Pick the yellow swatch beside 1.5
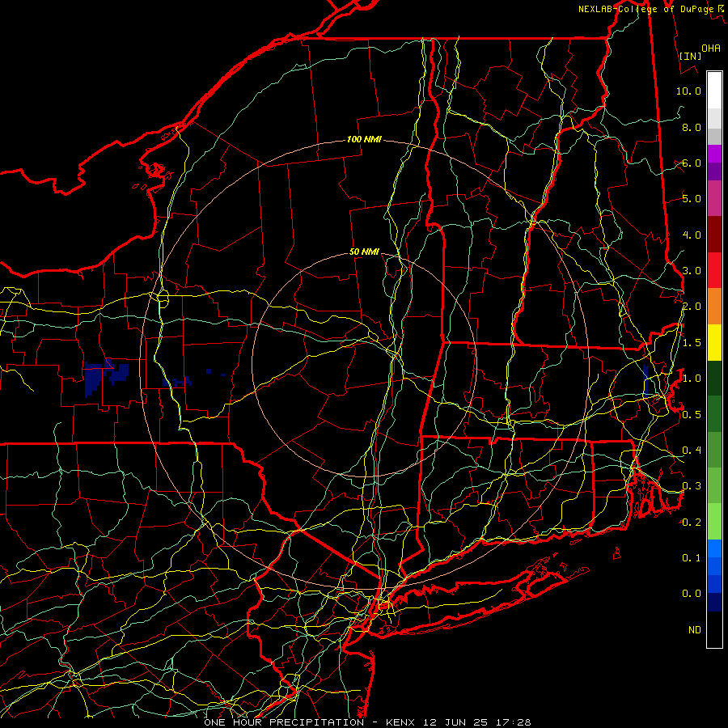728x728 pixels. pos(714,342)
